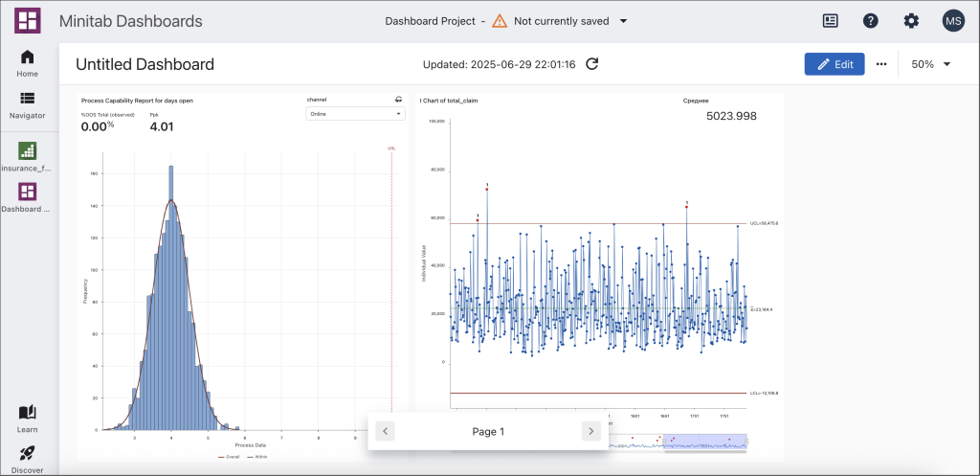The image size is (980, 476).
Task: Click the Untitled Dashboard title
Action: pyautogui.click(x=145, y=64)
